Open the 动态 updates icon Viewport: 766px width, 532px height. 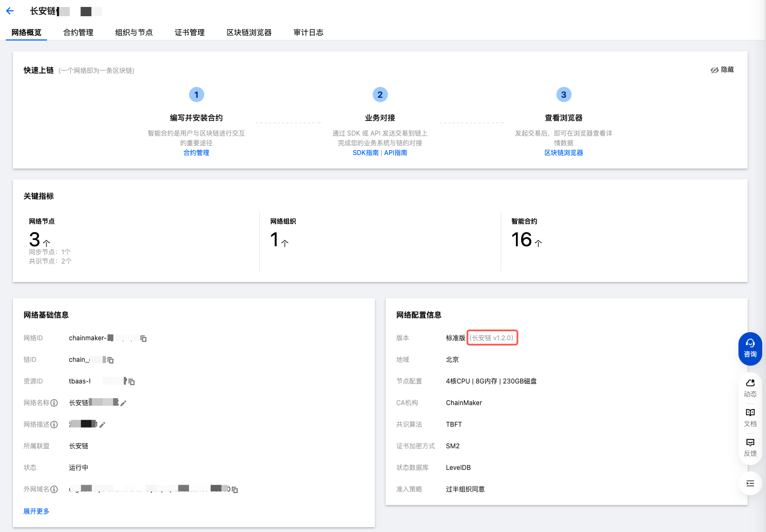tap(750, 387)
